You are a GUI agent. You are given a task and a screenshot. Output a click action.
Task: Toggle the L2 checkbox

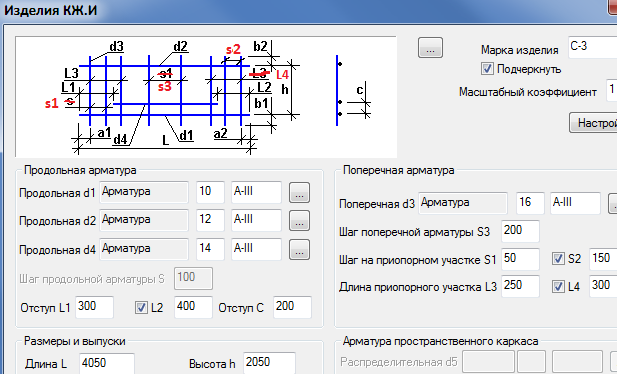coord(141,307)
